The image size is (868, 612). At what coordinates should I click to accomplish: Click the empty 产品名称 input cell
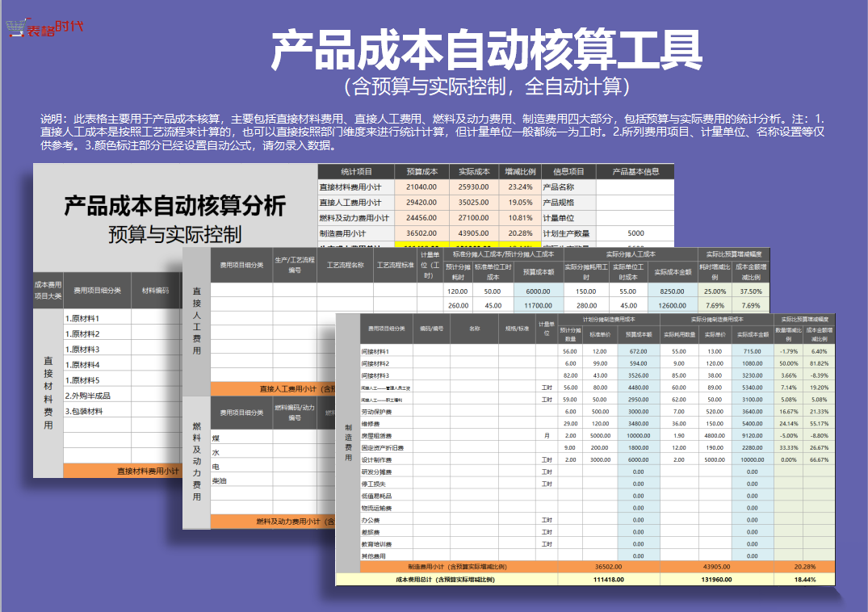pos(634,187)
